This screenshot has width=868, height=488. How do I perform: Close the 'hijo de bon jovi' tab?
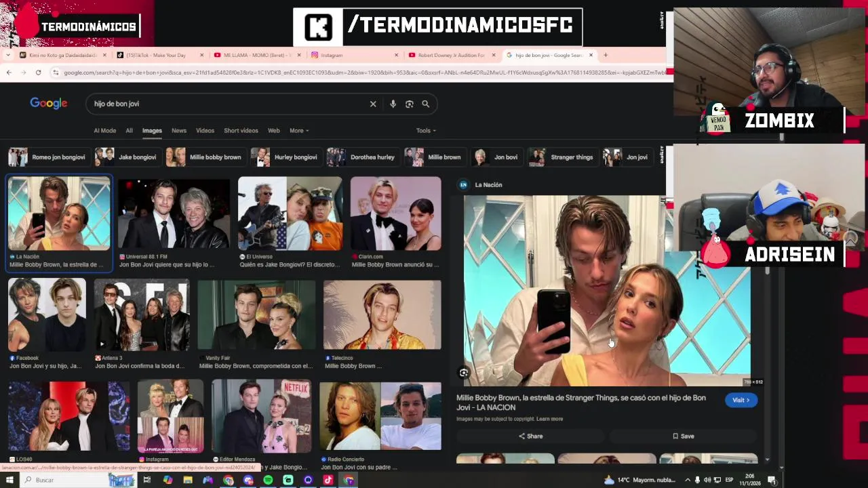[x=591, y=55]
